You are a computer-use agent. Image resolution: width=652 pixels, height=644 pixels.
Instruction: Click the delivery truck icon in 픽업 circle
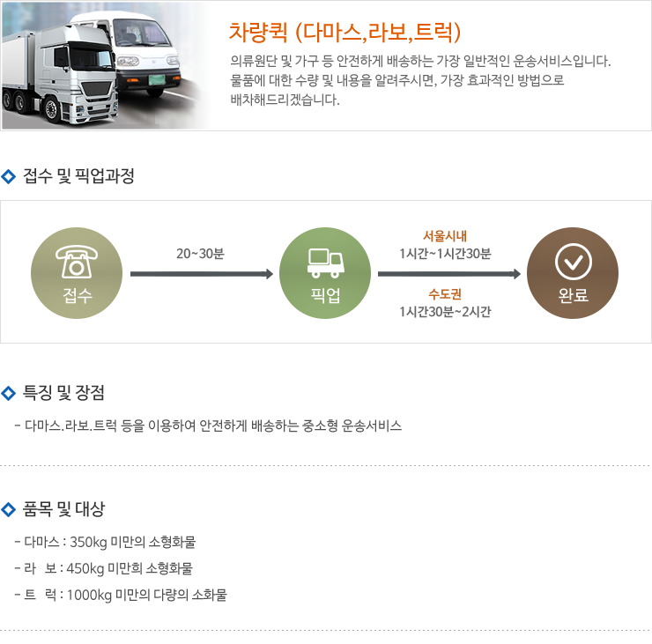point(325,263)
